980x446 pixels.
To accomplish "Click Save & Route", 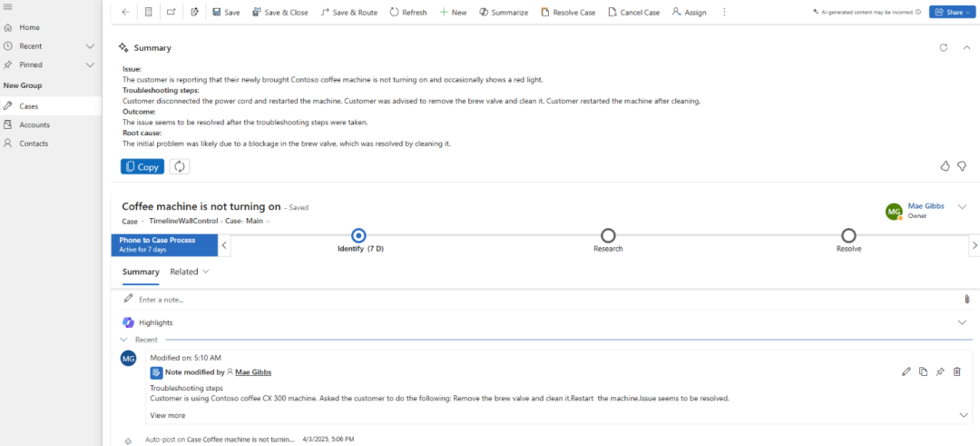I will [x=348, y=13].
